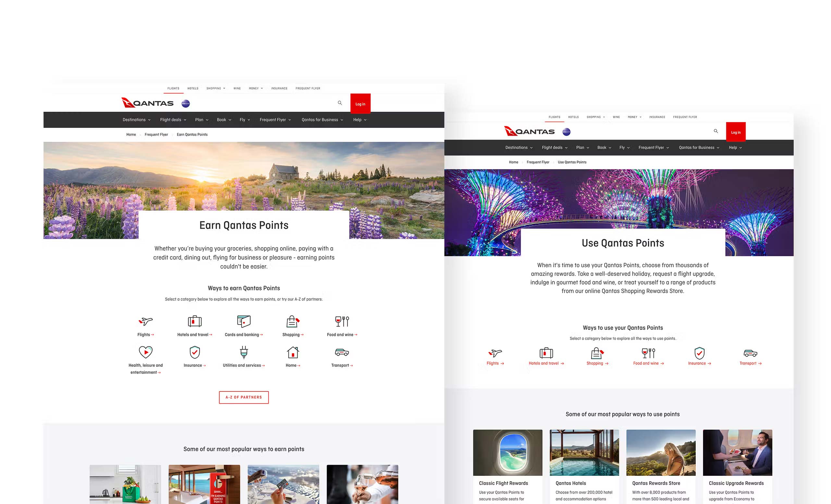Click the A-Z OF PARTNERS button

point(243,397)
